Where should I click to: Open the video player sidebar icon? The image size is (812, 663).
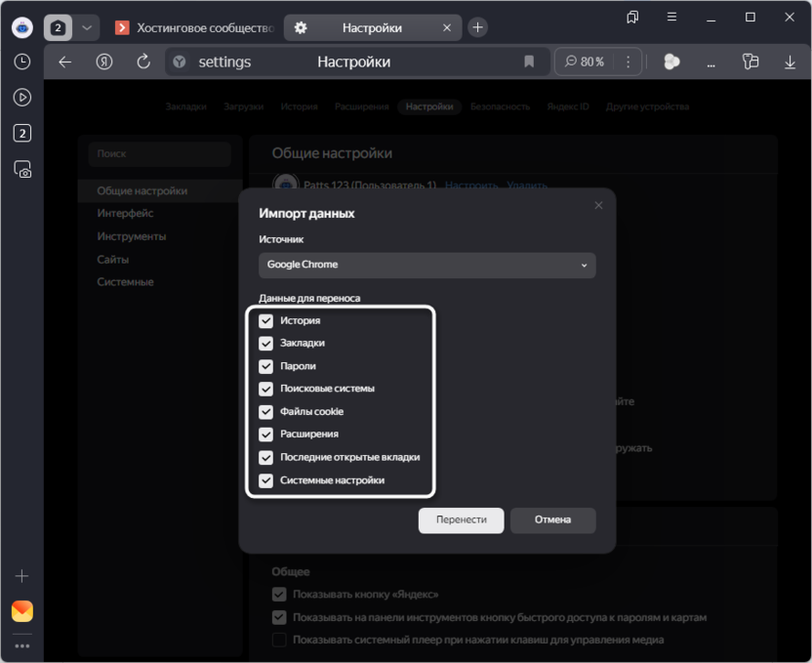coord(21,98)
